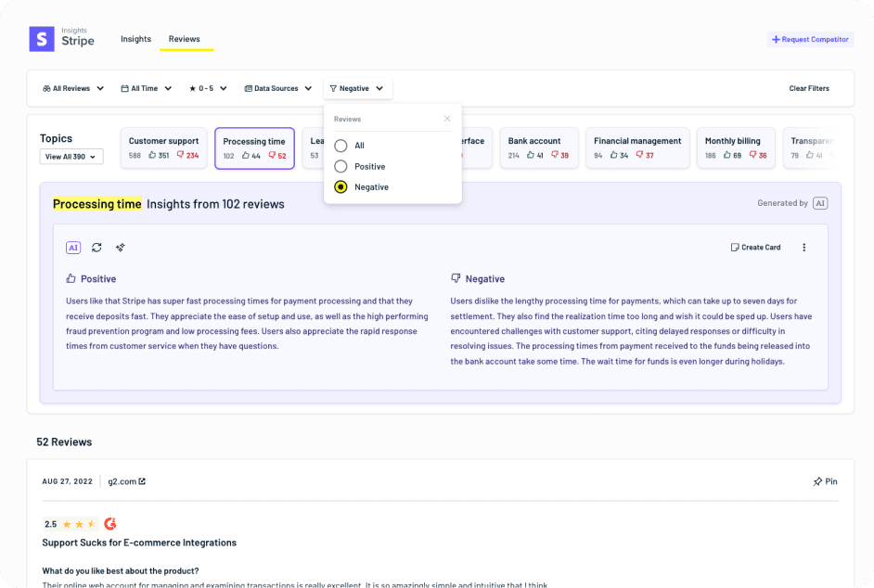Open the Data Sources dropdown
The image size is (874, 588).
point(277,89)
